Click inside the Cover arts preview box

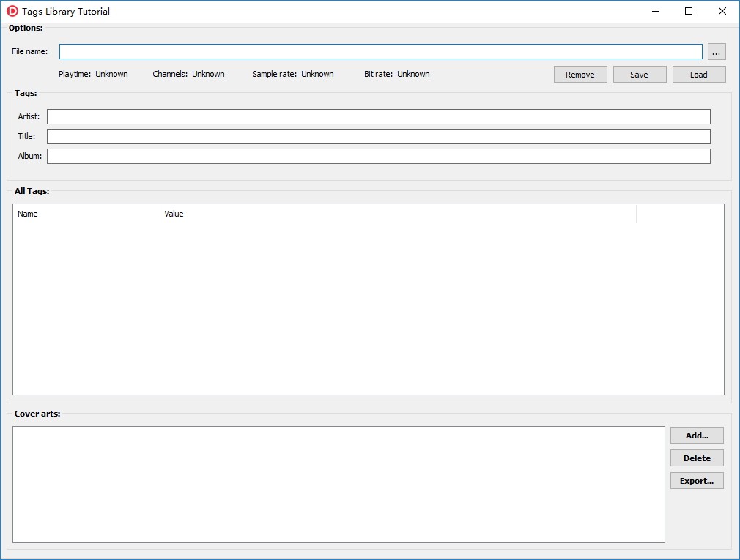(338, 485)
